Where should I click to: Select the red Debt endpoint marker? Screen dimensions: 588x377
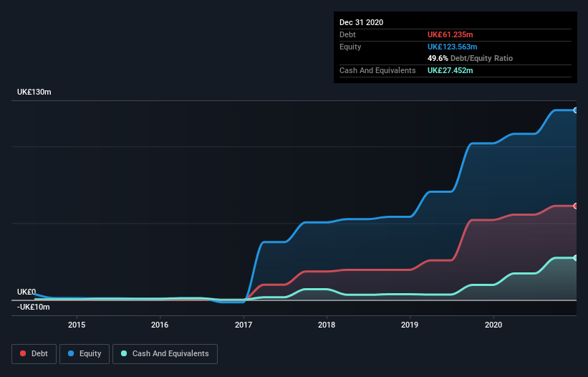click(576, 206)
